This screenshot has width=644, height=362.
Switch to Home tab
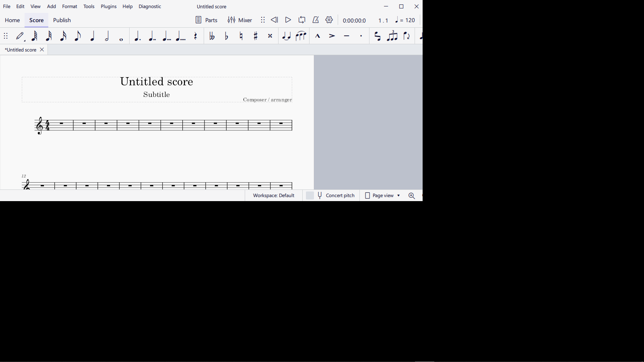(12, 21)
